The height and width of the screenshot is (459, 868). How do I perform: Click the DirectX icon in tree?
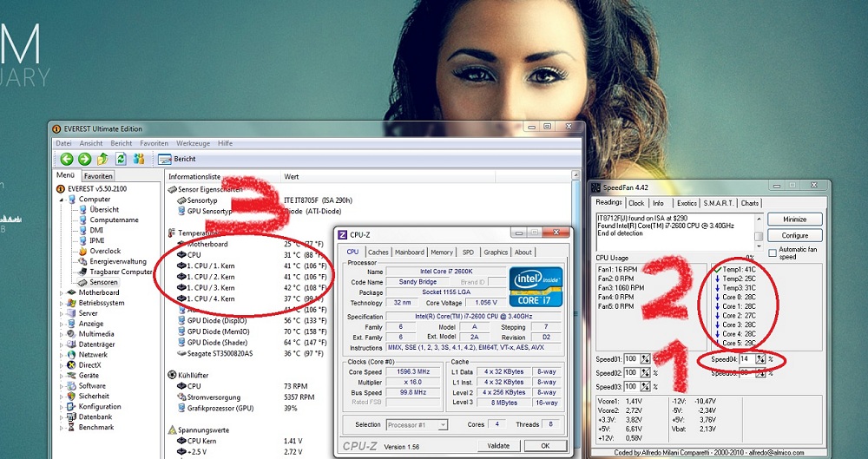pos(71,365)
